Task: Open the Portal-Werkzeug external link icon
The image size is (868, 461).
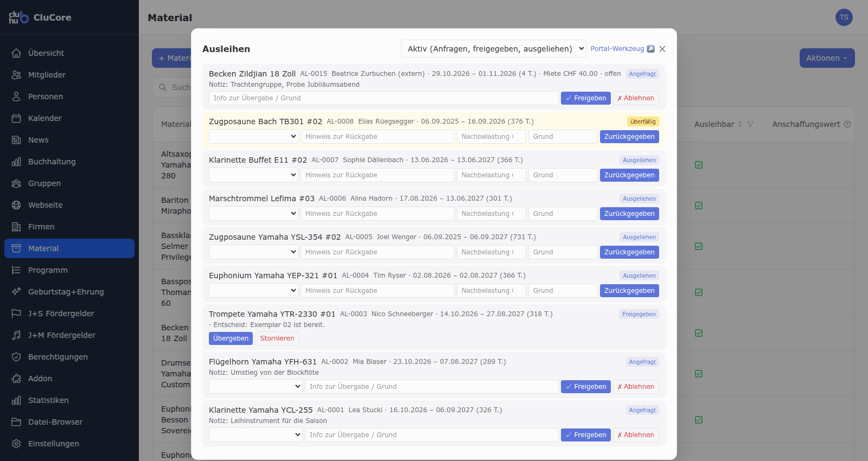Action: 651,49
